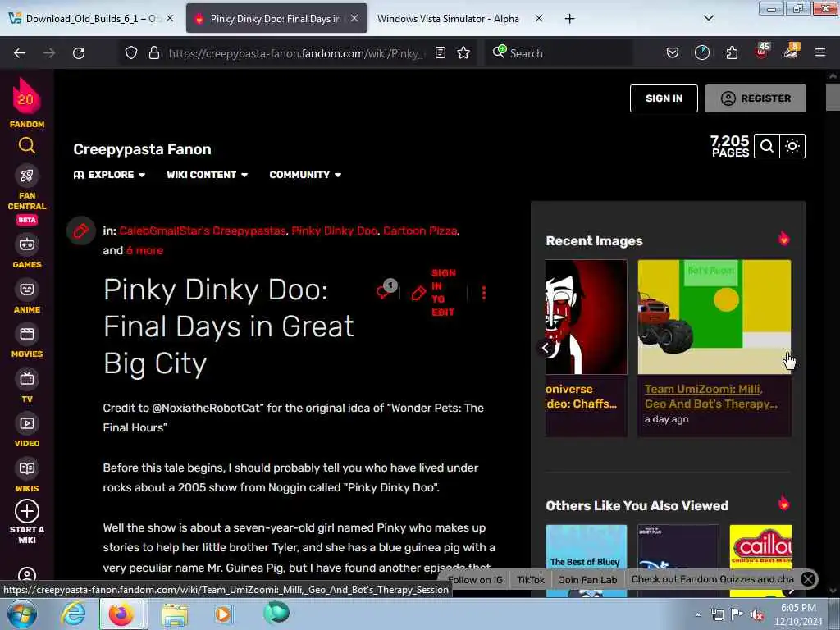Expand the Community menu
Viewport: 840px width, 630px height.
click(x=305, y=175)
